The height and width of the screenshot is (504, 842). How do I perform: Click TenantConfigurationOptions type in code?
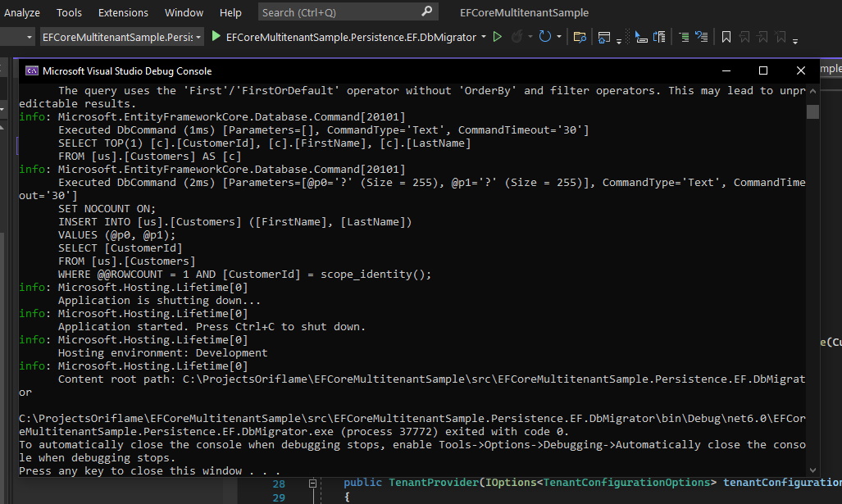point(626,483)
